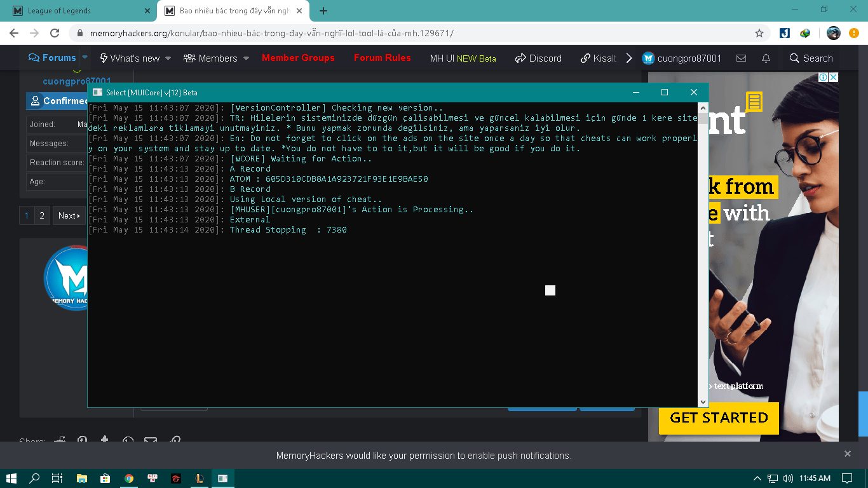The height and width of the screenshot is (488, 868).
Task: Click the console scrollbar up arrow
Action: tap(703, 108)
